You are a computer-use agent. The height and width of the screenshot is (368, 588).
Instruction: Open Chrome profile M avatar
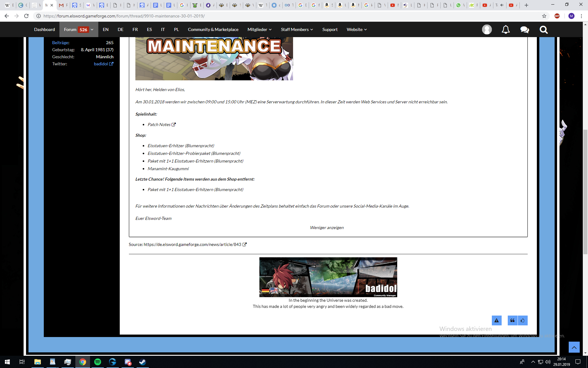click(x=571, y=16)
